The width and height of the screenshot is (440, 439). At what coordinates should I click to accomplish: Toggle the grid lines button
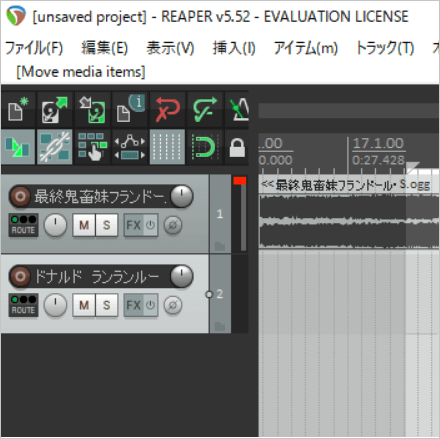(x=167, y=147)
